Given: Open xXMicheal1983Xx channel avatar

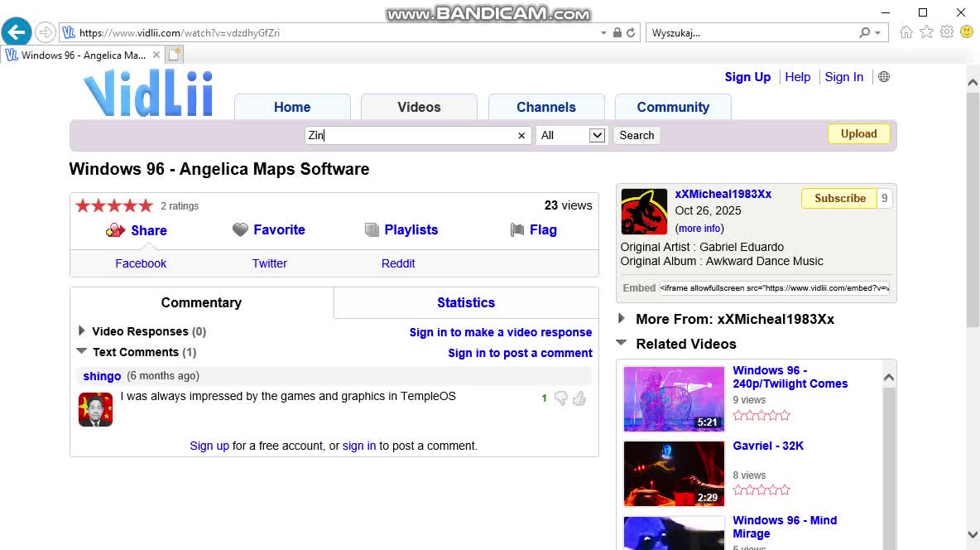Looking at the screenshot, I should coord(644,211).
